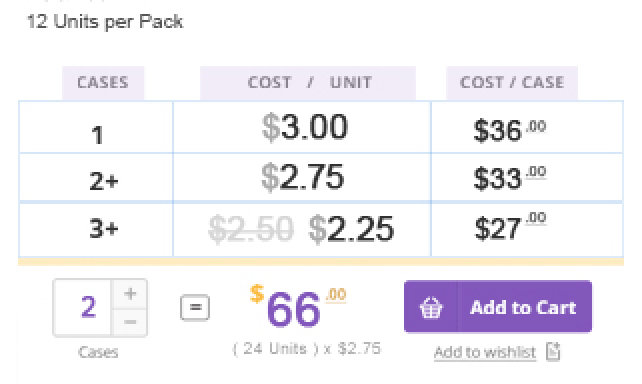Click the discounted $2.25 unit price
642x384 pixels.
pos(351,229)
